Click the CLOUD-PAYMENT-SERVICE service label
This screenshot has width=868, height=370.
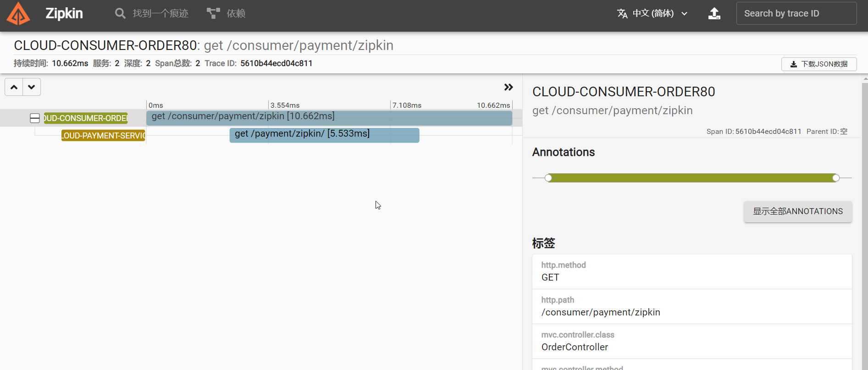tap(103, 136)
